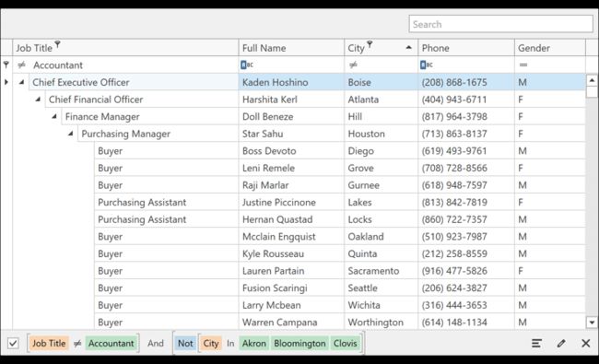This screenshot has height=364, width=599.
Task: Open the filter panel recent filters list icon
Action: tap(536, 343)
